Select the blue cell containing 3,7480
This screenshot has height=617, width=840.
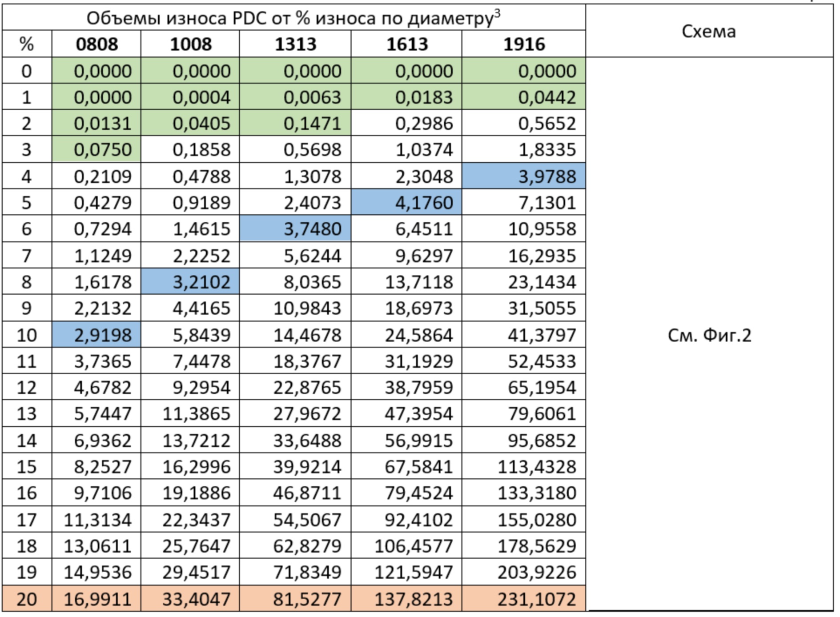click(295, 229)
